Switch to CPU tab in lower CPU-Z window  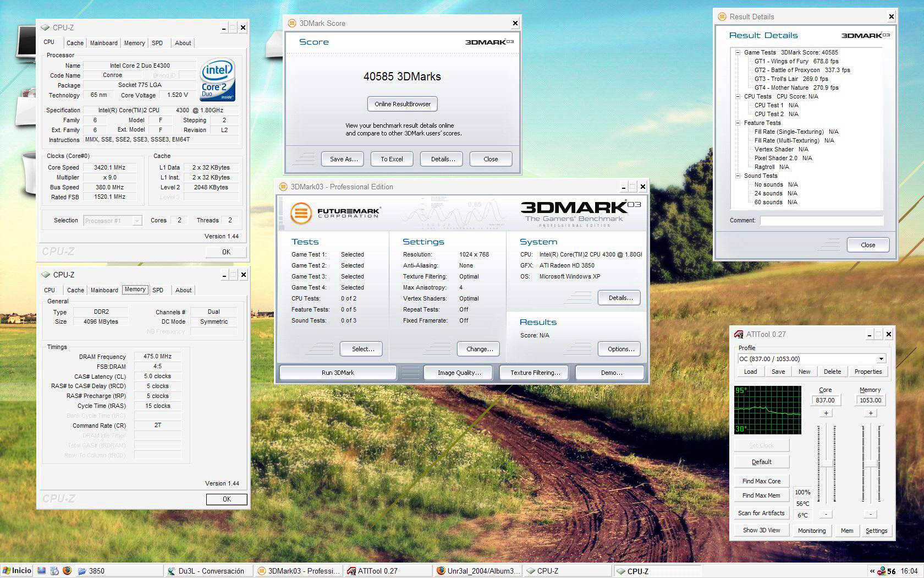click(x=50, y=290)
